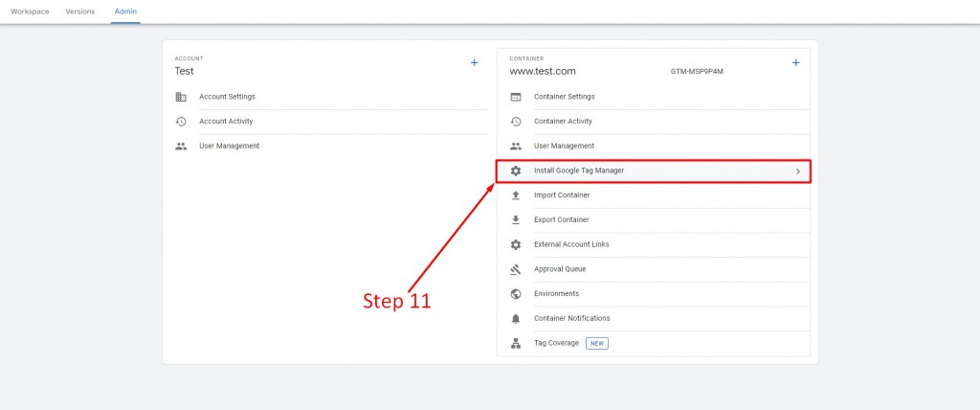
Task: Open Container Settings link
Action: (564, 97)
